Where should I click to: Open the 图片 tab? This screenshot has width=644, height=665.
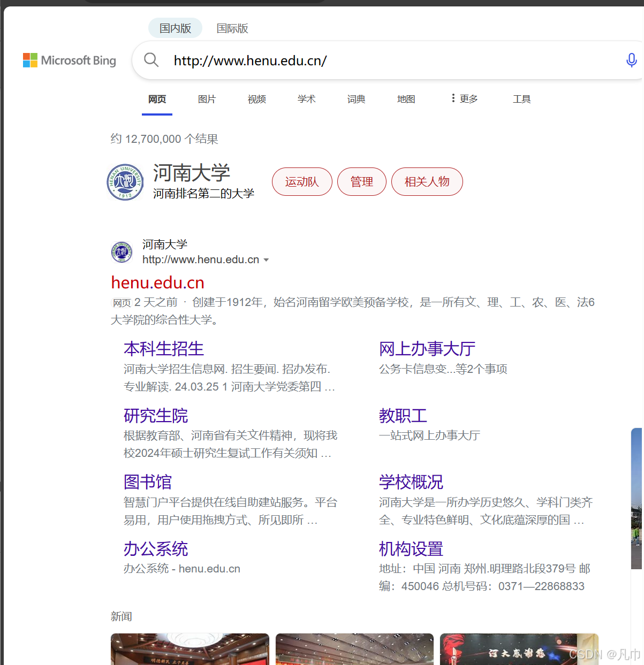click(207, 99)
